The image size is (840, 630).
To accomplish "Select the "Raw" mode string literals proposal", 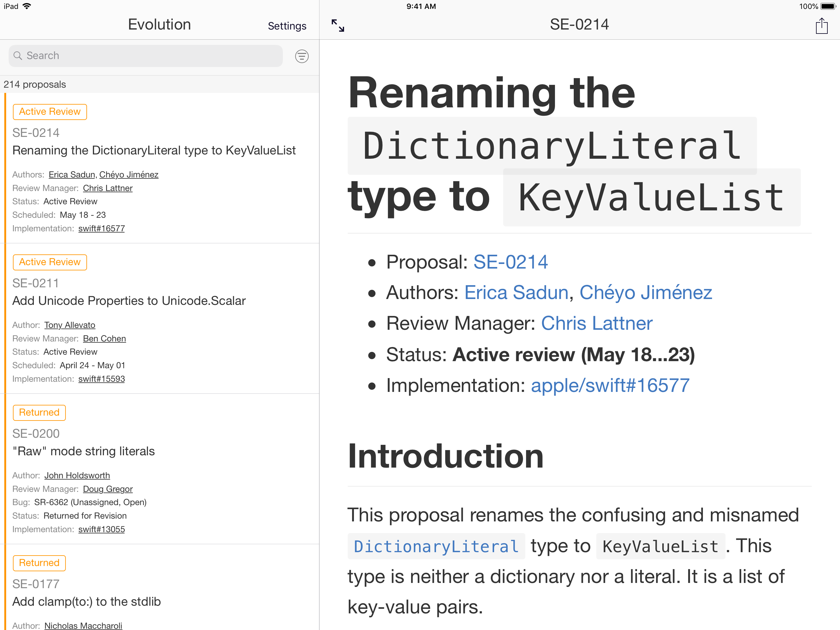I will click(84, 451).
